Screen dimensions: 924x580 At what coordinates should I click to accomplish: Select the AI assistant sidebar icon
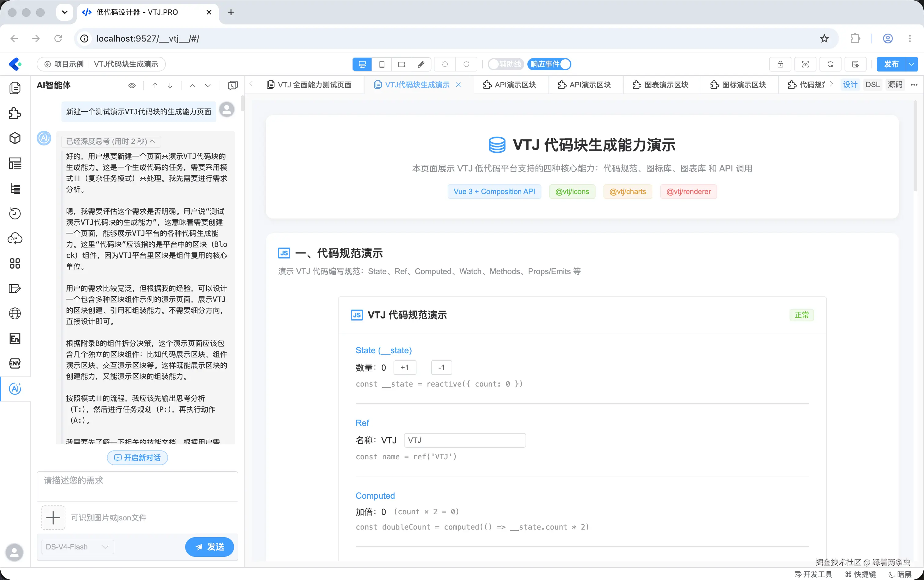point(15,389)
